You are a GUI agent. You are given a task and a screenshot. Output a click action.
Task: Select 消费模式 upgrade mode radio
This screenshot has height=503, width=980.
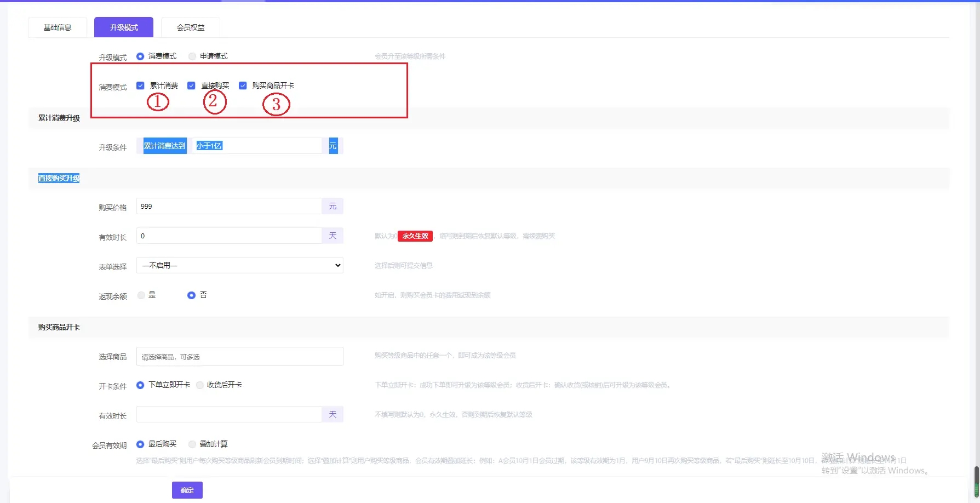(x=140, y=56)
